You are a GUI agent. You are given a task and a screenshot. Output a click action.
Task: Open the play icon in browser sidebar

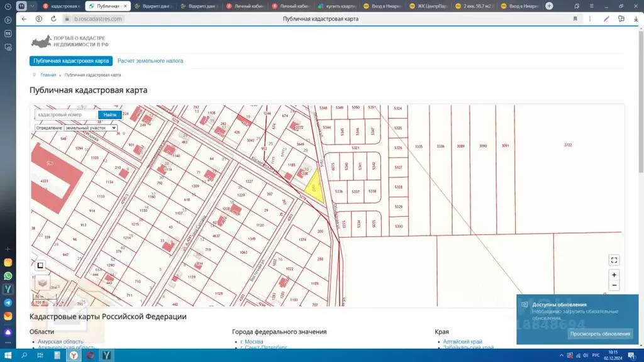pos(8,20)
